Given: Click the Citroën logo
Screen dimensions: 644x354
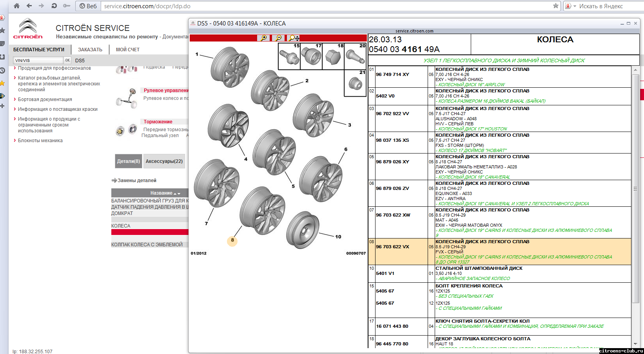Looking at the screenshot, I should pyautogui.click(x=28, y=29).
